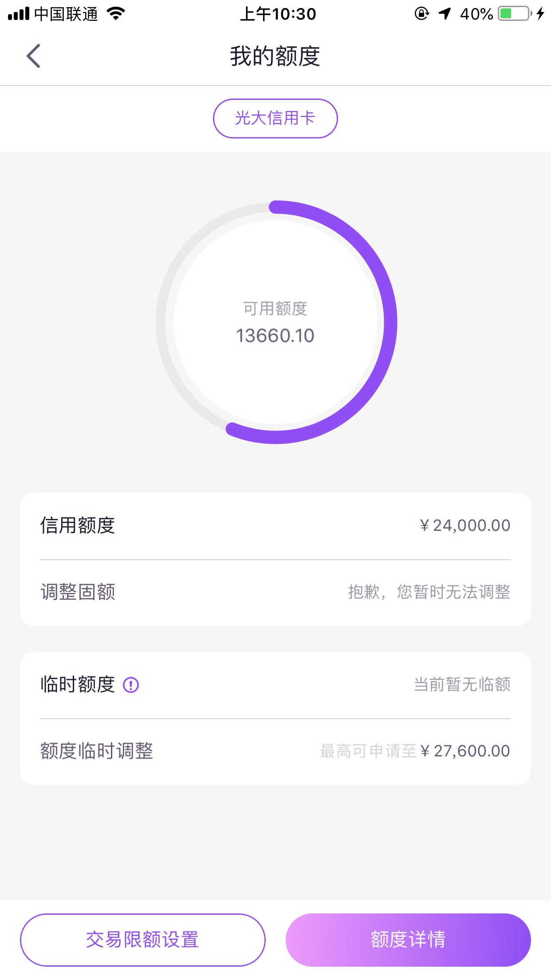Tap the rotation lock status icon

[421, 14]
